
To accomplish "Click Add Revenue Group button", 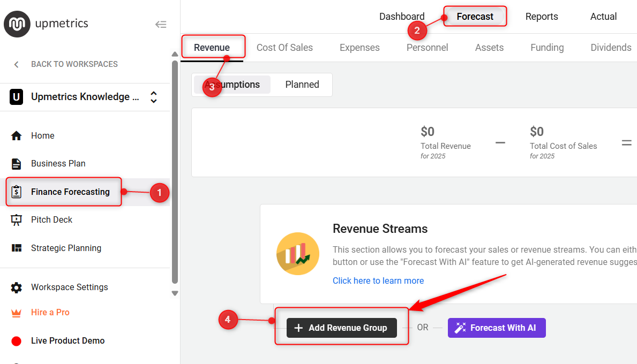I will [x=341, y=328].
